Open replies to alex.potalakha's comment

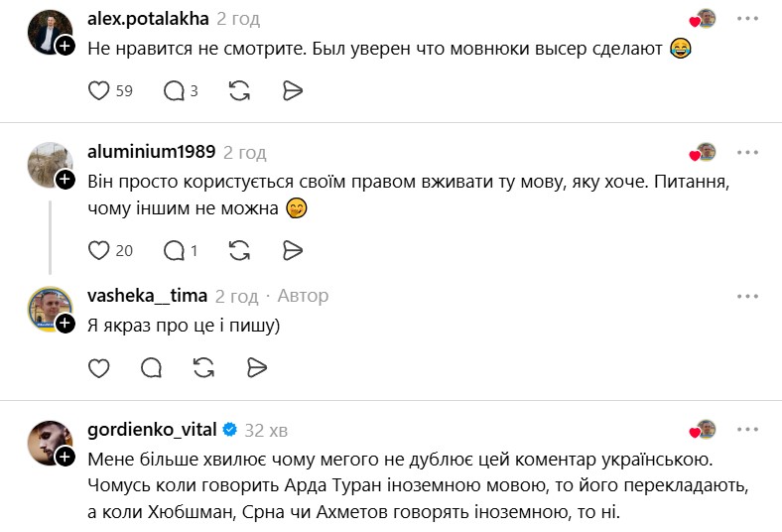[175, 91]
